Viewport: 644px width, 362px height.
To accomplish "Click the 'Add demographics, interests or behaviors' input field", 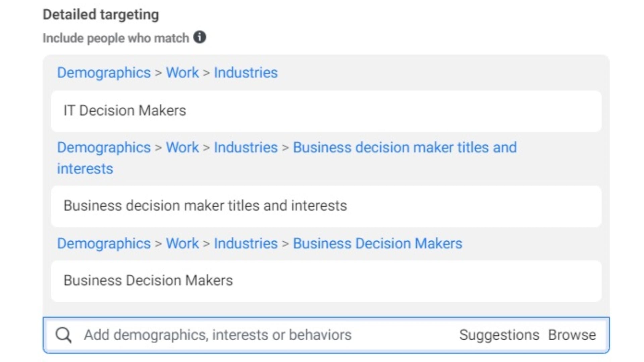I will [218, 334].
